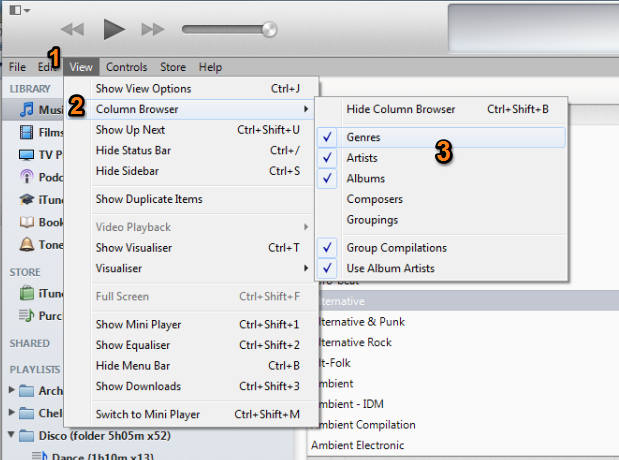Viewport: 619px width, 460px height.
Task: Choose Hide Column Browser
Action: pyautogui.click(x=441, y=109)
